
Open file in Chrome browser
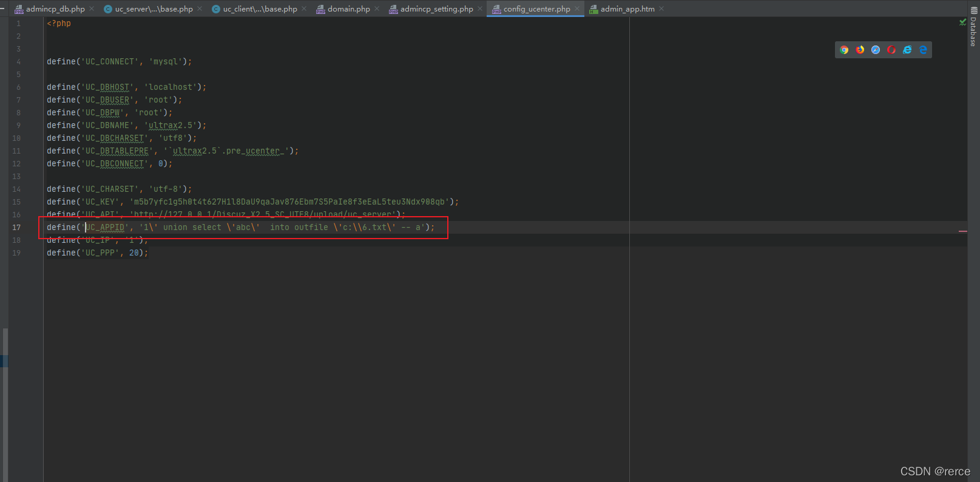click(844, 50)
